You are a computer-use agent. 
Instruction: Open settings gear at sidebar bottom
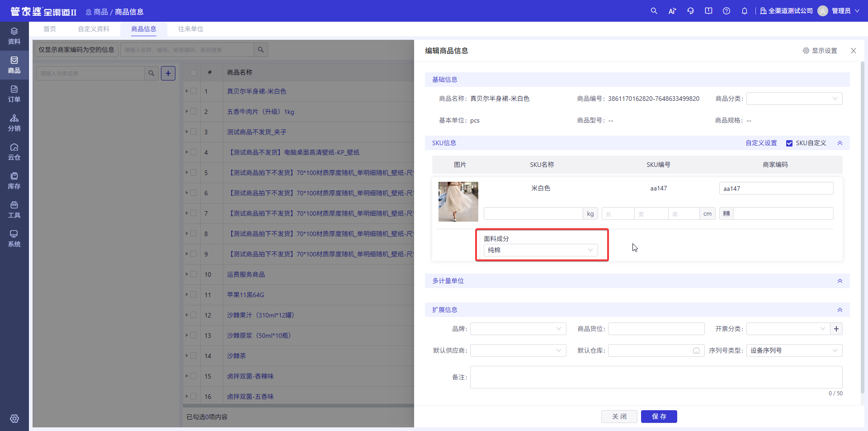tap(14, 418)
